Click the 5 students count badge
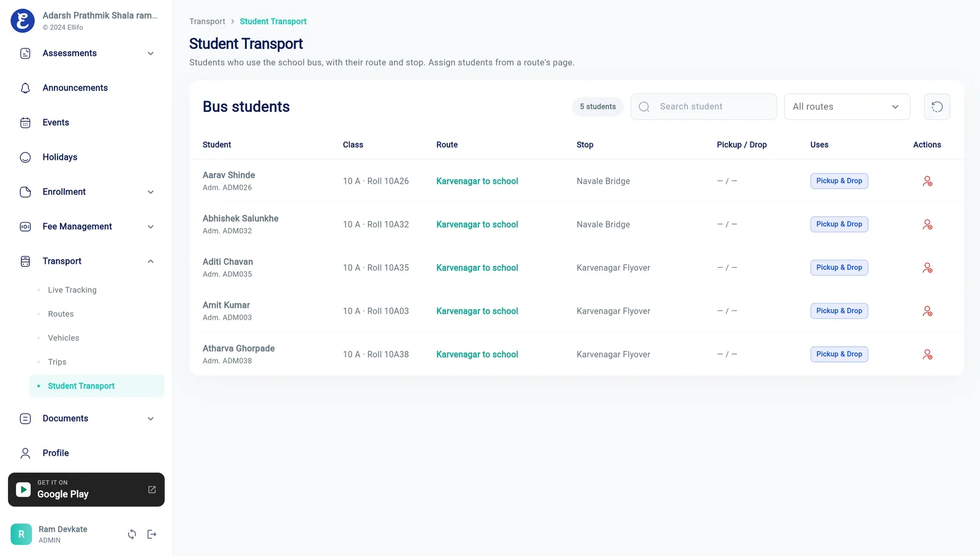 point(598,107)
